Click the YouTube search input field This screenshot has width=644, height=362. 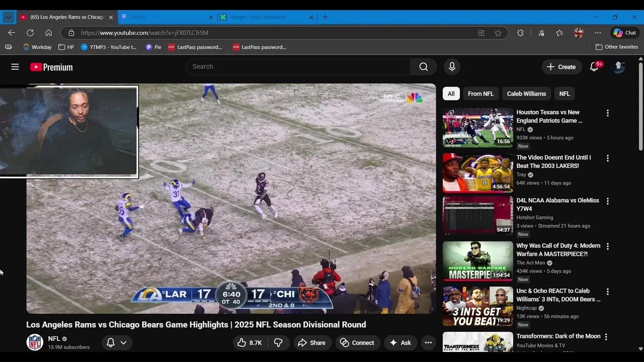coord(298,67)
